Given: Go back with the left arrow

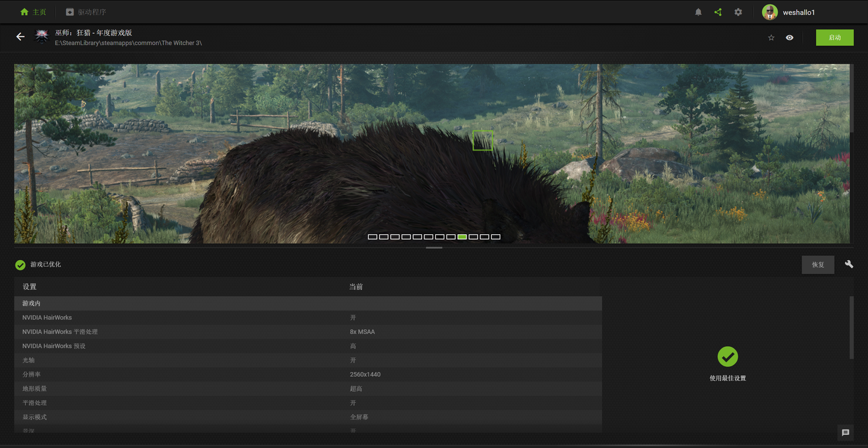Looking at the screenshot, I should [20, 37].
